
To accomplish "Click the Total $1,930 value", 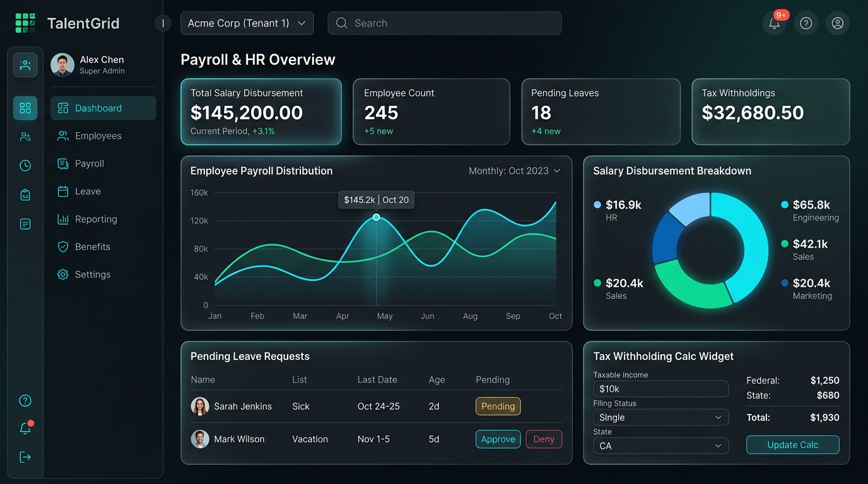I will 824,417.
